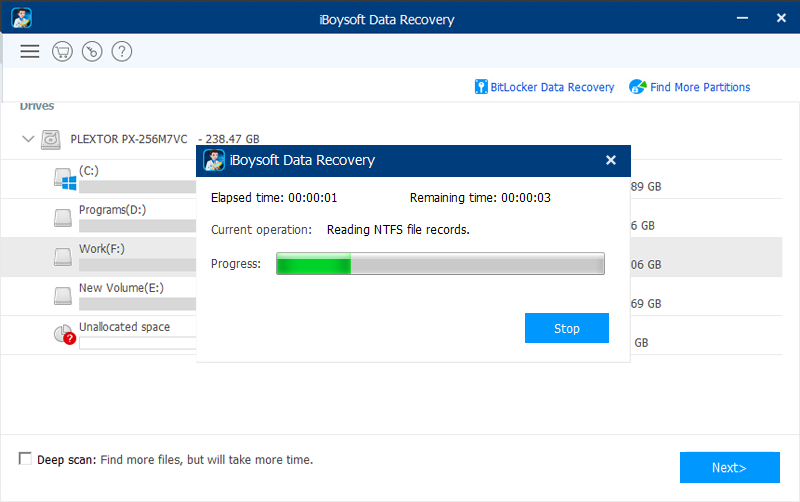The width and height of the screenshot is (800, 502).
Task: Click the license key activation icon
Action: click(x=91, y=51)
